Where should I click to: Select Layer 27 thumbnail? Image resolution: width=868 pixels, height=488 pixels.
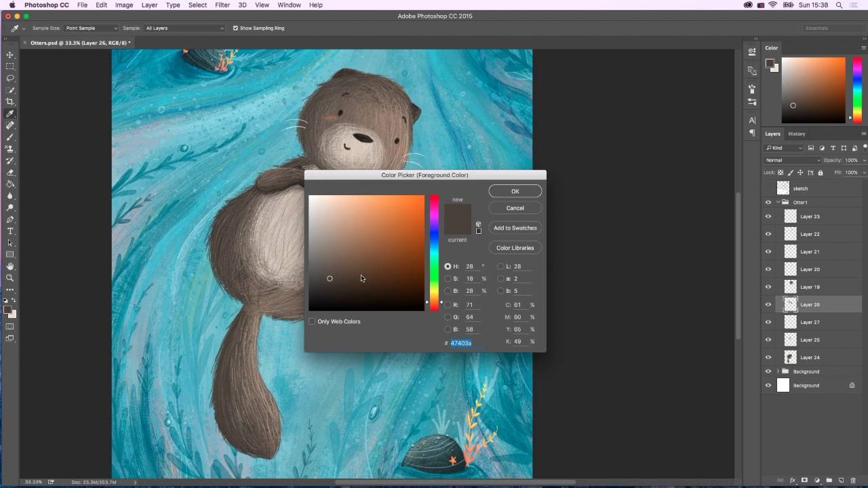coord(790,322)
